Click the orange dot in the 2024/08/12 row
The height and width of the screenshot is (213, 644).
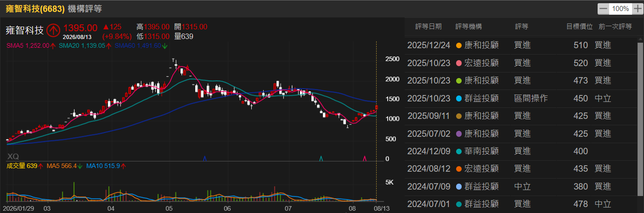458,169
